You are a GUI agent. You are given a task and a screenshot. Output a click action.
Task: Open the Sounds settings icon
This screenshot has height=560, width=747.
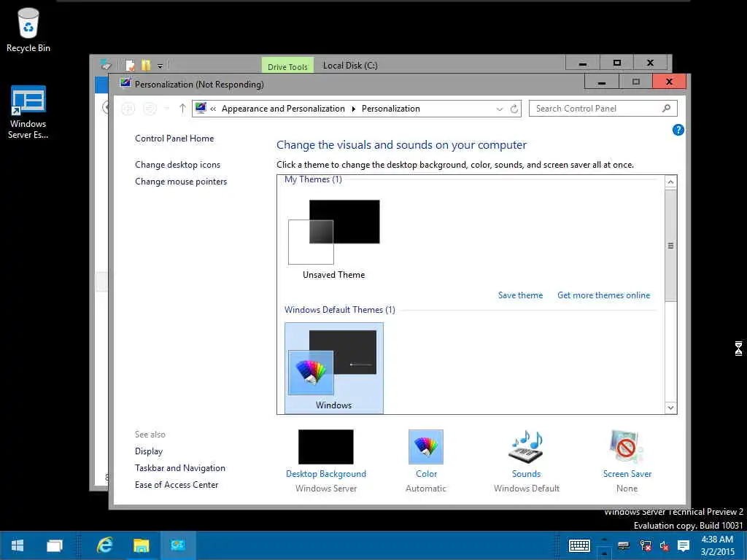pyautogui.click(x=526, y=447)
